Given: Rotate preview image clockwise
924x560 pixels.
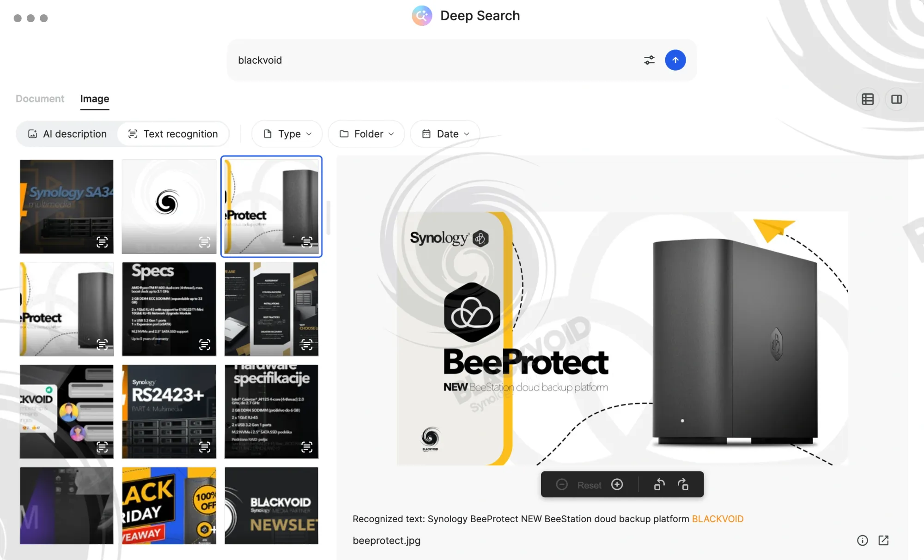Looking at the screenshot, I should coord(683,484).
